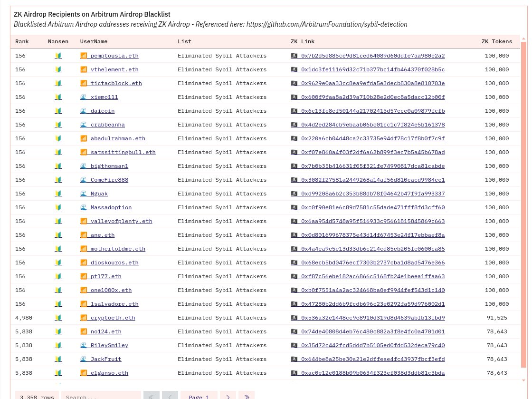Image resolution: width=532 pixels, height=399 pixels.
Task: Sort table by Rank column header
Action: pos(22,41)
